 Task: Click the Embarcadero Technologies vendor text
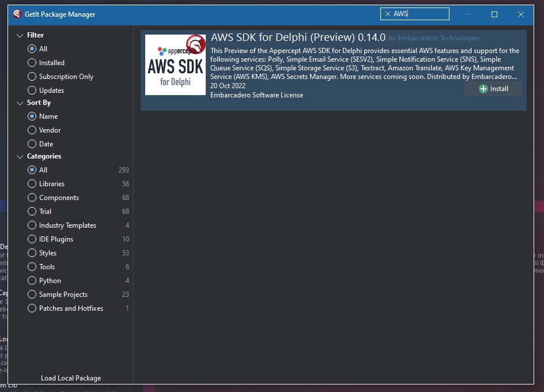[x=438, y=38]
